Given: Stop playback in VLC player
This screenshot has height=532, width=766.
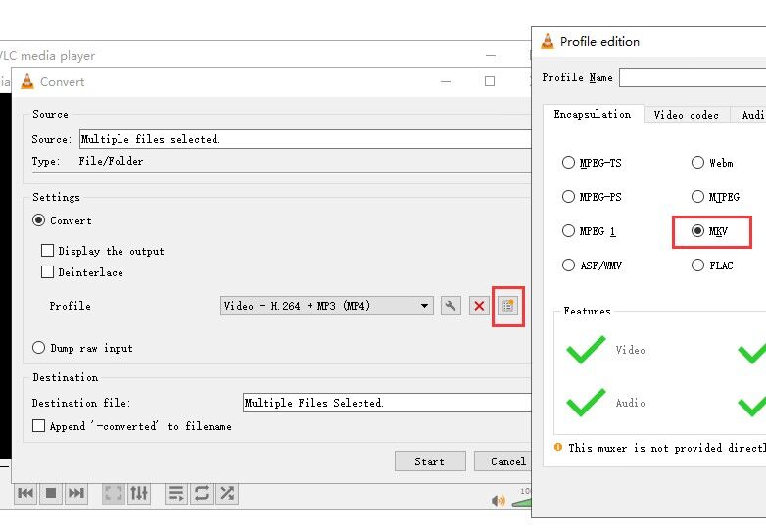Looking at the screenshot, I should [x=51, y=493].
